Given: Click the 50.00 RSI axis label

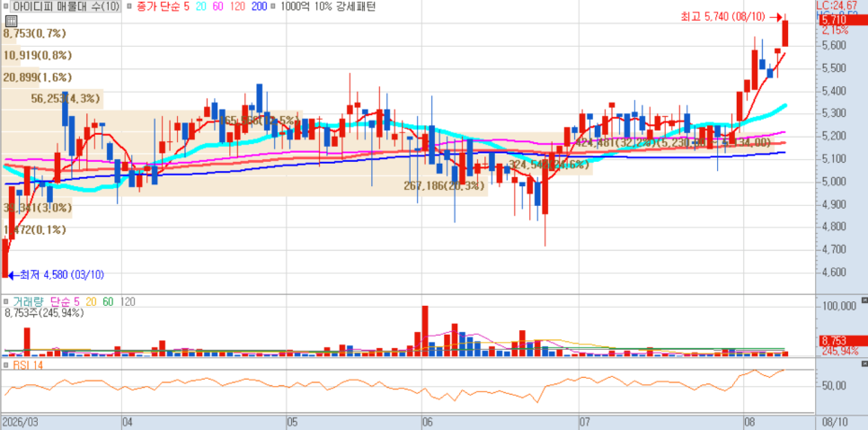Looking at the screenshot, I should 835,385.
